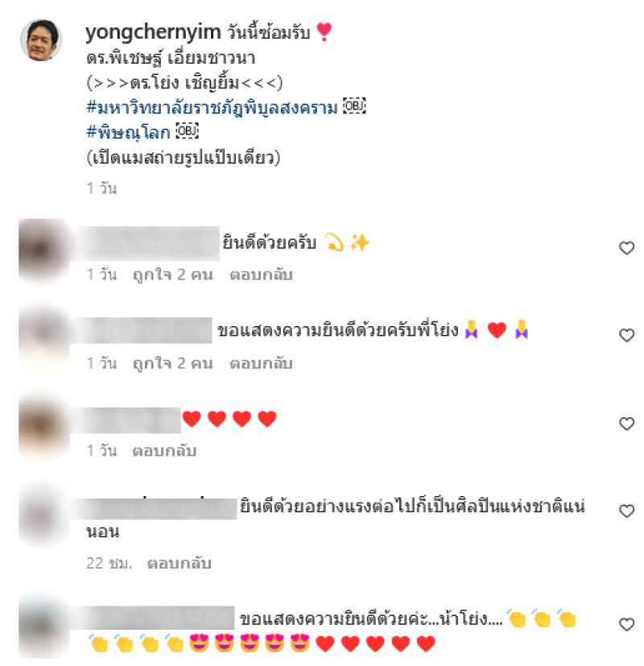Open yongchernyim profile picture
Image resolution: width=644 pixels, height=666 pixels.
coord(41,40)
